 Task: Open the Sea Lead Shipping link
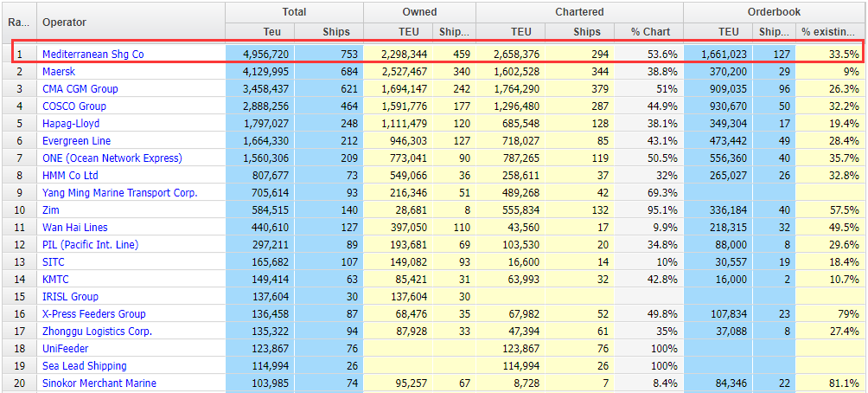tap(85, 366)
